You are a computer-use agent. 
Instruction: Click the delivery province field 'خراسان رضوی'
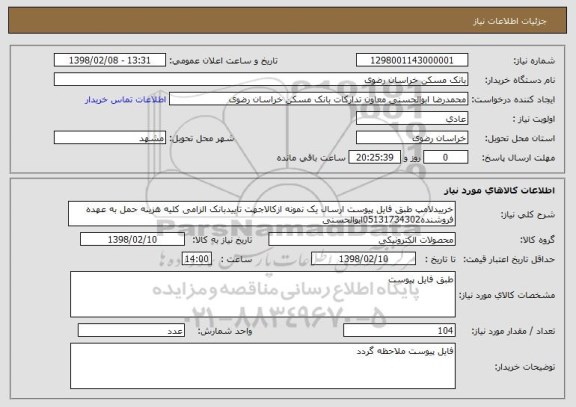point(412,138)
